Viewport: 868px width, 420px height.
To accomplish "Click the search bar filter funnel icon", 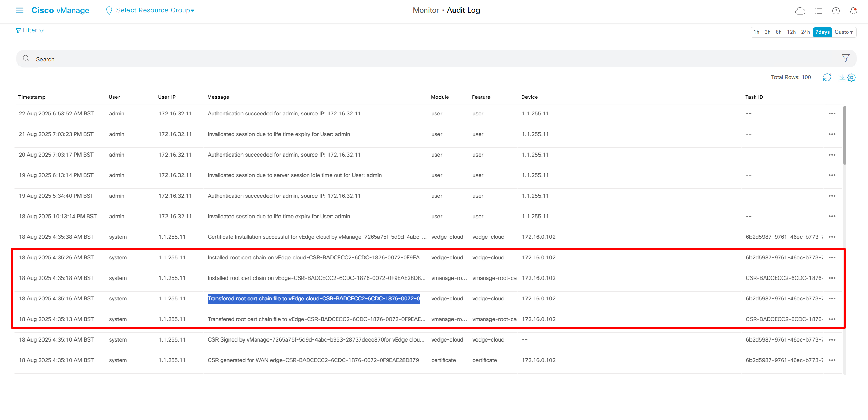I will pos(845,58).
